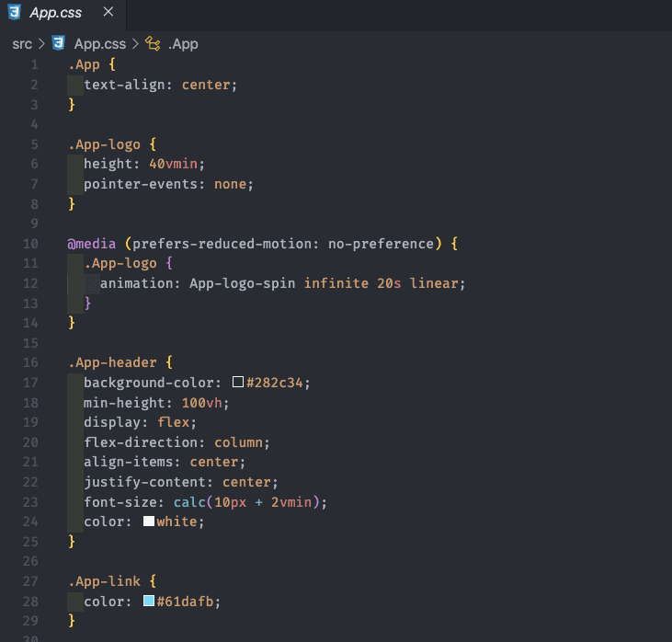Click the 40vmin height value
Image resolution: width=672 pixels, height=642 pixels.
[177, 164]
